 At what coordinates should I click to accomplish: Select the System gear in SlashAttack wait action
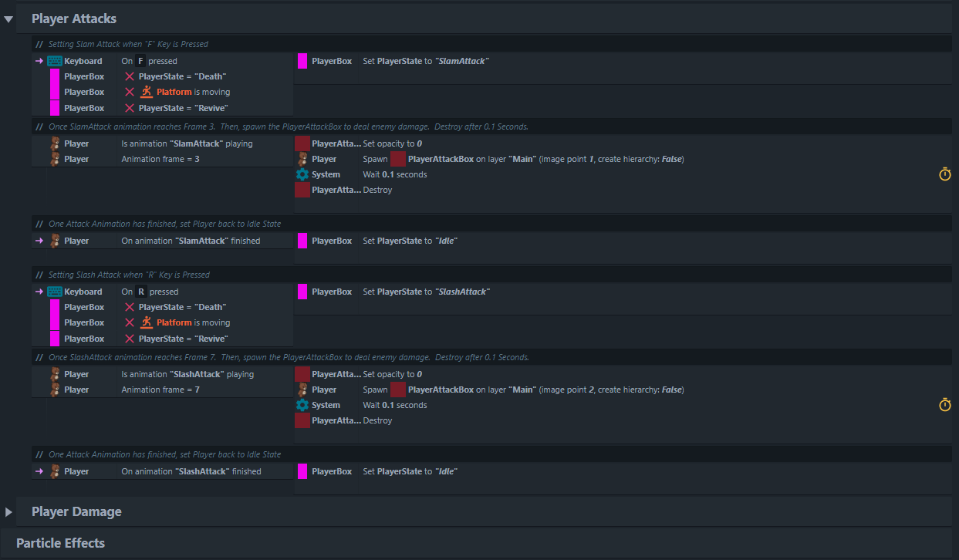click(302, 405)
